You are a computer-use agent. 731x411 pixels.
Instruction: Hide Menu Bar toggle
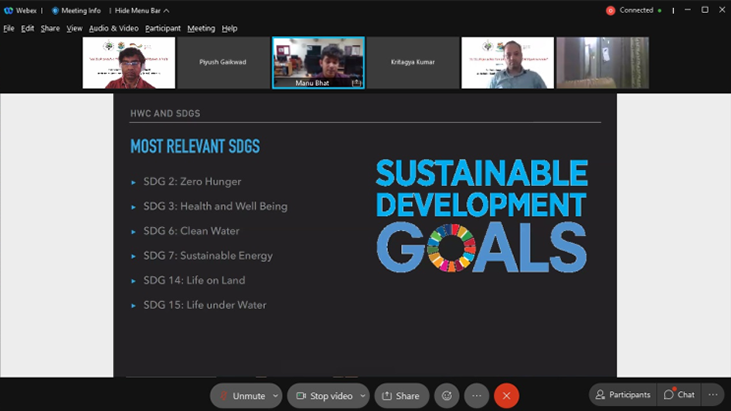pyautogui.click(x=140, y=10)
